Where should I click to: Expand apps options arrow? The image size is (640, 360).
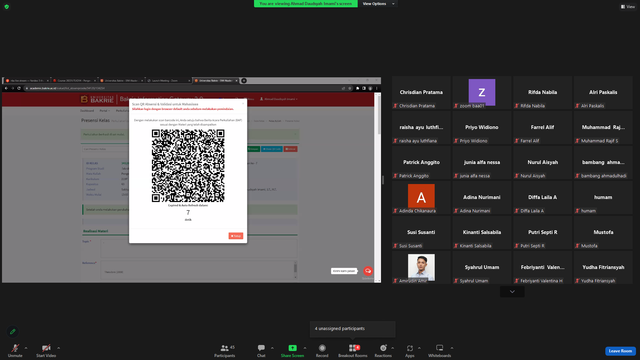coord(419,348)
